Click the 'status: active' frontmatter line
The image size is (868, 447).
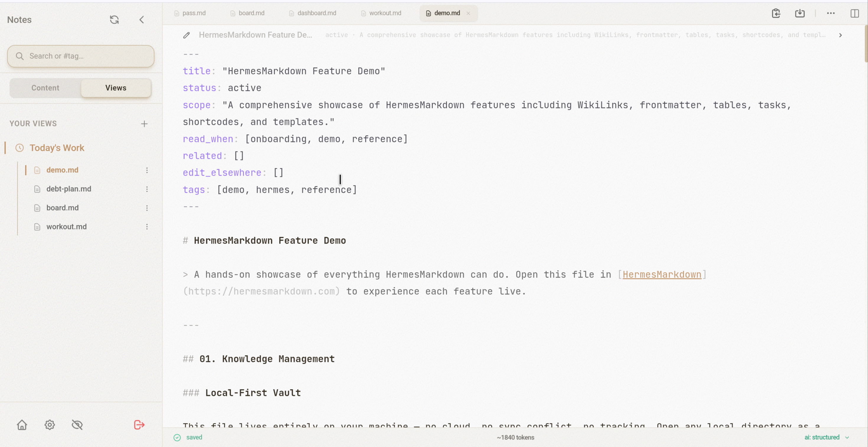tap(222, 88)
